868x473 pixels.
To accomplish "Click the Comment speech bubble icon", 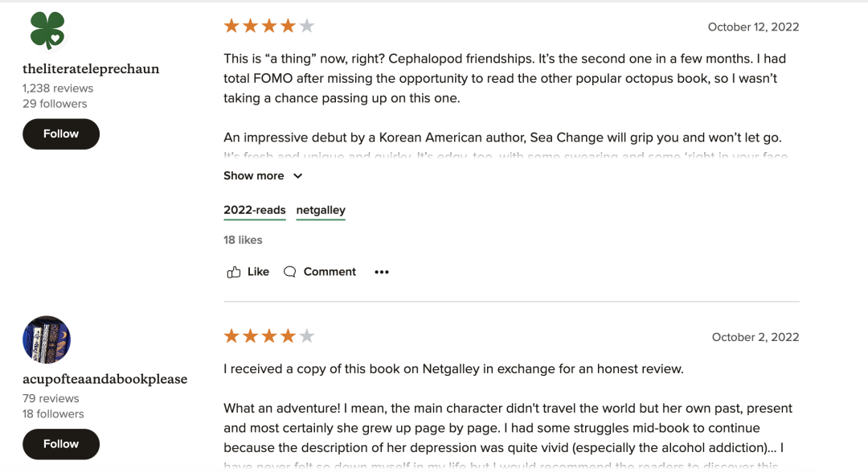I will pyautogui.click(x=290, y=272).
